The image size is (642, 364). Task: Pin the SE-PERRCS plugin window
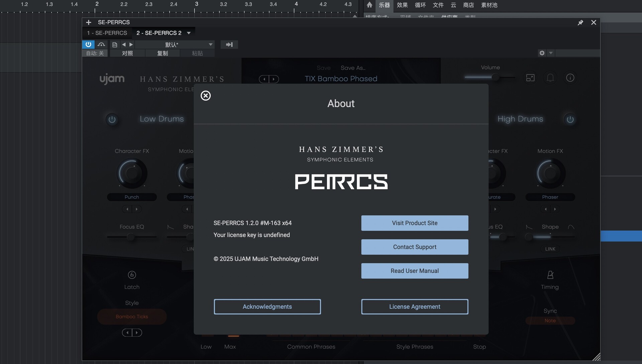point(580,22)
